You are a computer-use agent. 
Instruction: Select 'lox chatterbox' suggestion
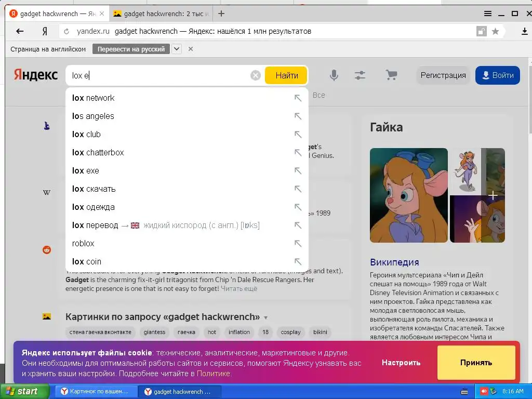tap(187, 153)
